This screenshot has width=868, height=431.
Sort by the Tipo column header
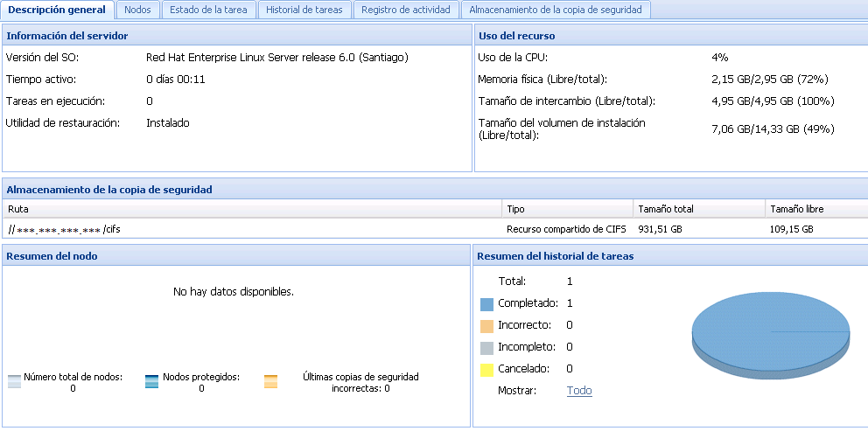(x=567, y=209)
